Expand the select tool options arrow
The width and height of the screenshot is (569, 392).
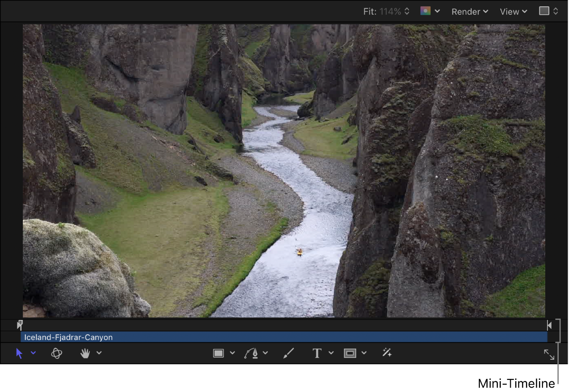[x=33, y=354]
